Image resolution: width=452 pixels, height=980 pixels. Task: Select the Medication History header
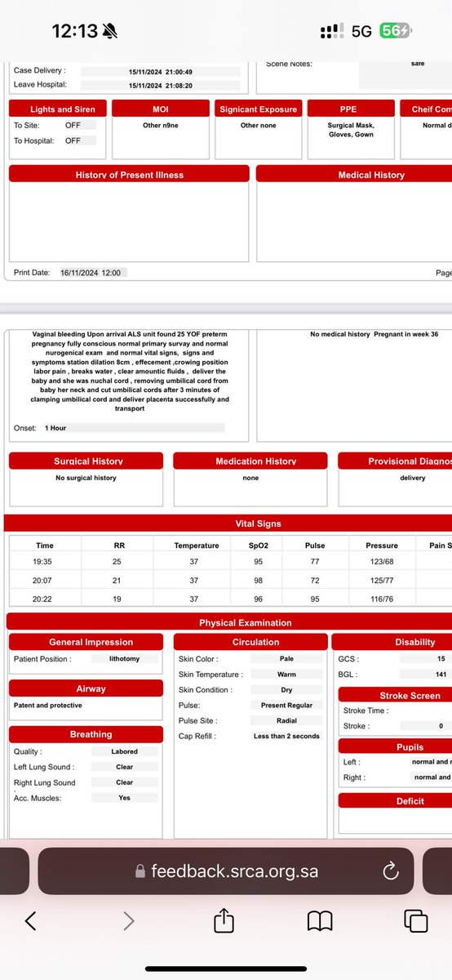tap(250, 461)
